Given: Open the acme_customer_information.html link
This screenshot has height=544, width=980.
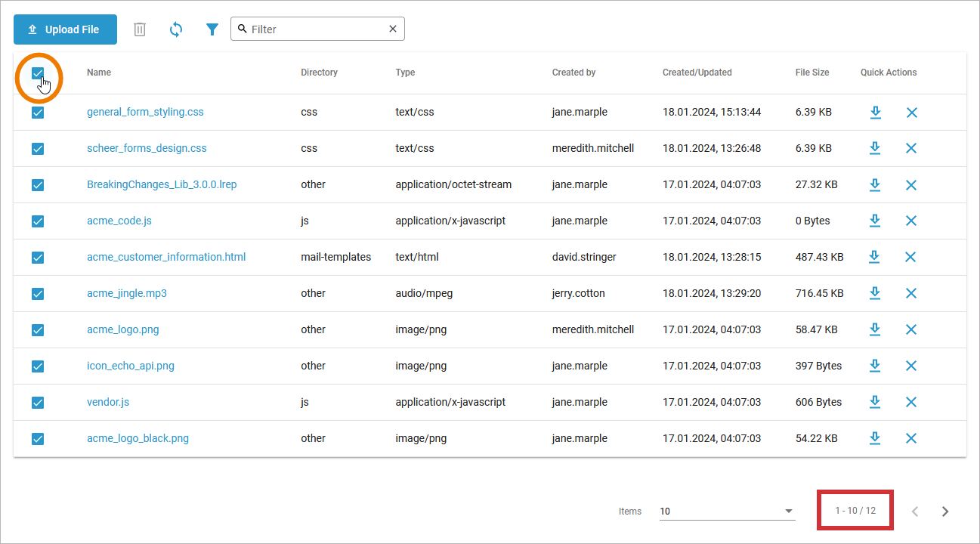Looking at the screenshot, I should [x=166, y=257].
